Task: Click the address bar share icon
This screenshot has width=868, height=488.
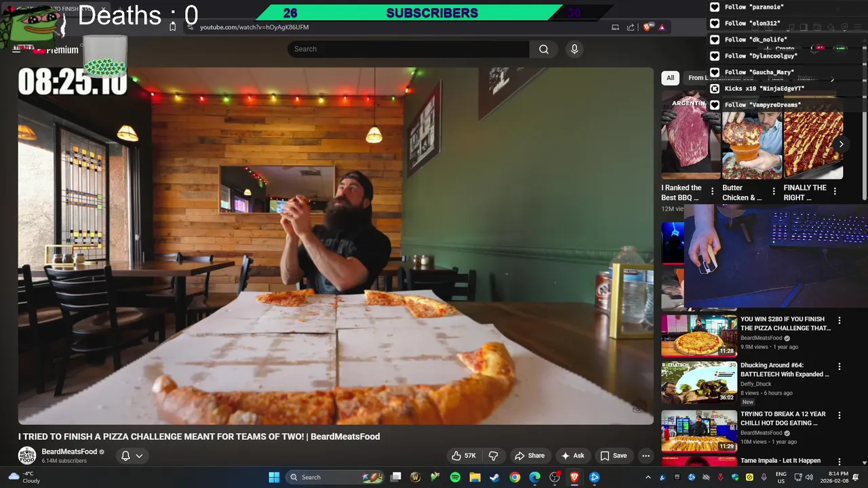Action: (631, 27)
